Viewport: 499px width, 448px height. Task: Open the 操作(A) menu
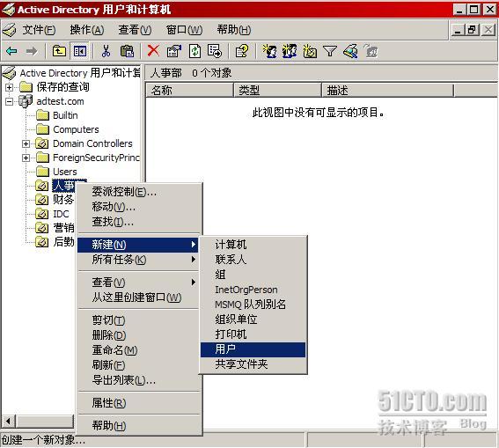87,30
